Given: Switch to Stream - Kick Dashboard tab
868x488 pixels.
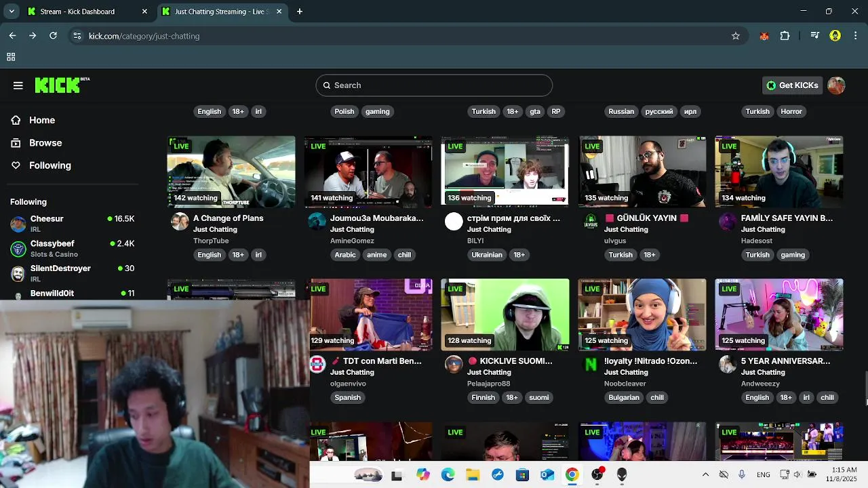Looking at the screenshot, I should click(88, 12).
